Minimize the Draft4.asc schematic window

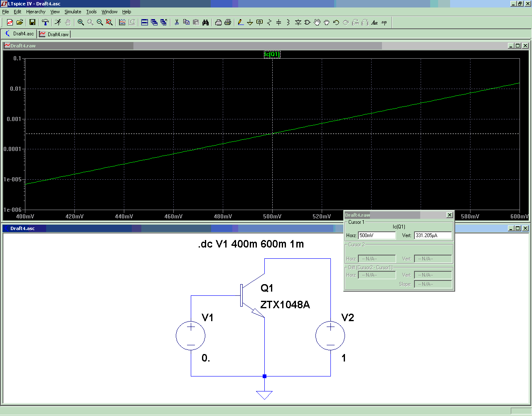click(510, 228)
